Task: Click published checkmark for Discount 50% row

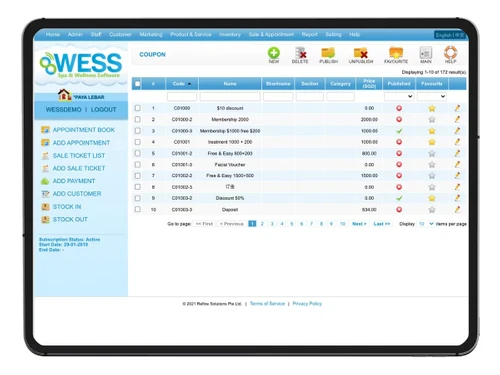Action: click(399, 198)
